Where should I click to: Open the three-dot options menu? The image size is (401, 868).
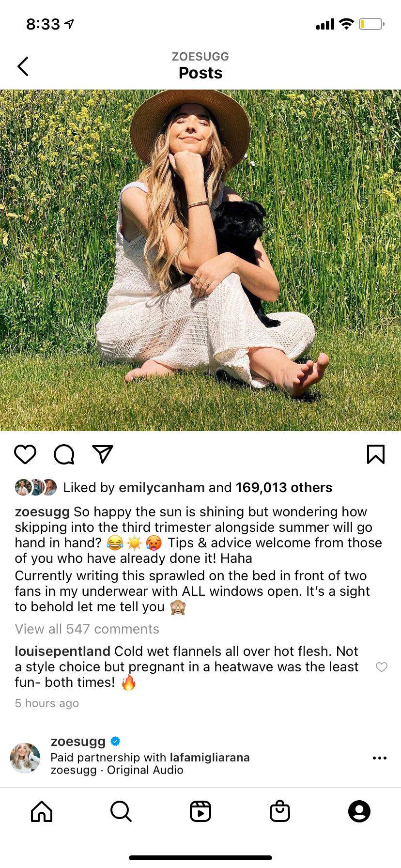tap(380, 758)
